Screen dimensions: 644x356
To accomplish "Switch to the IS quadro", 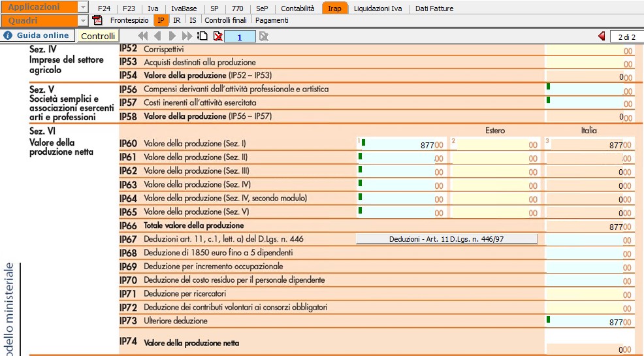I will (193, 20).
